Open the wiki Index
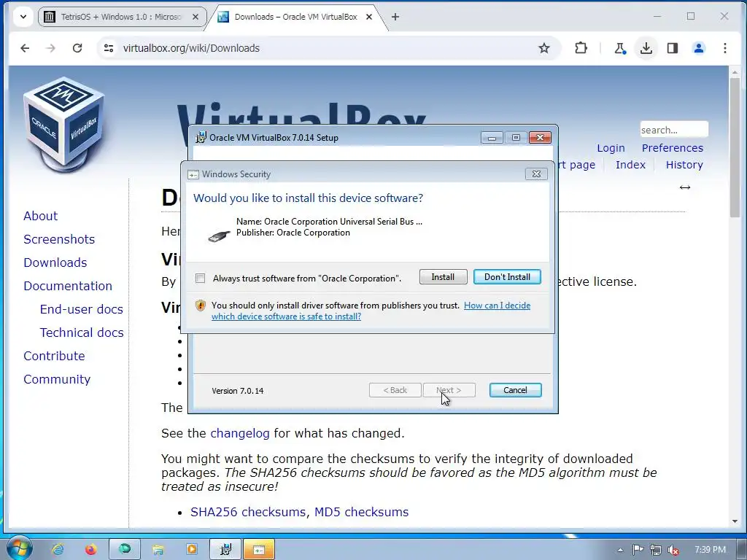 [630, 165]
